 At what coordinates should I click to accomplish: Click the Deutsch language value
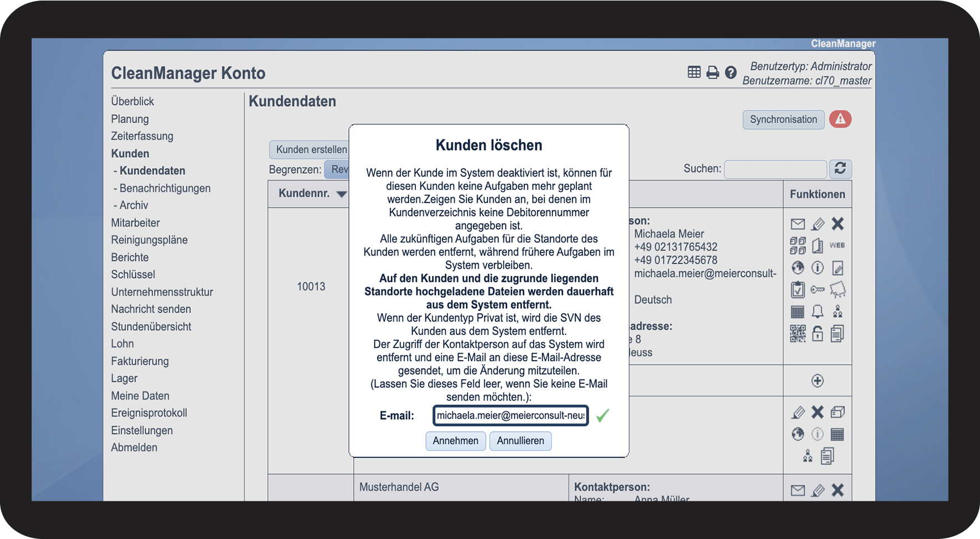click(653, 300)
